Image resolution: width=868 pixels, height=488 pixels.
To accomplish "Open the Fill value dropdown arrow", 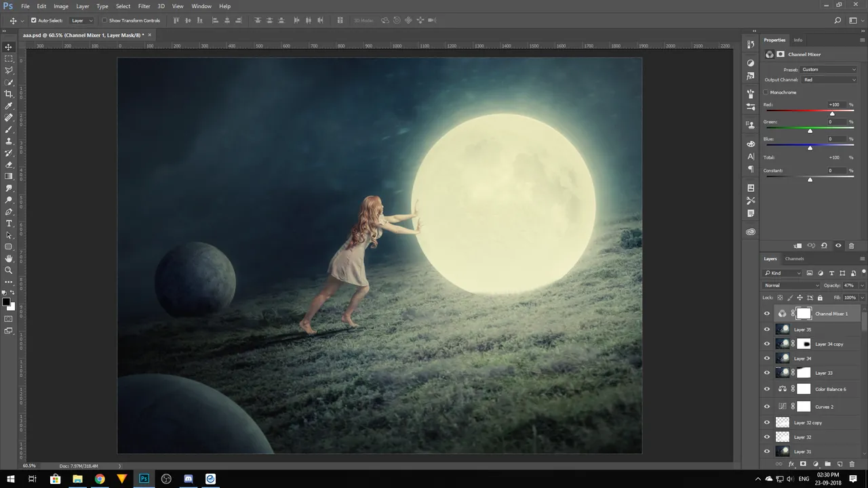I will 862,298.
